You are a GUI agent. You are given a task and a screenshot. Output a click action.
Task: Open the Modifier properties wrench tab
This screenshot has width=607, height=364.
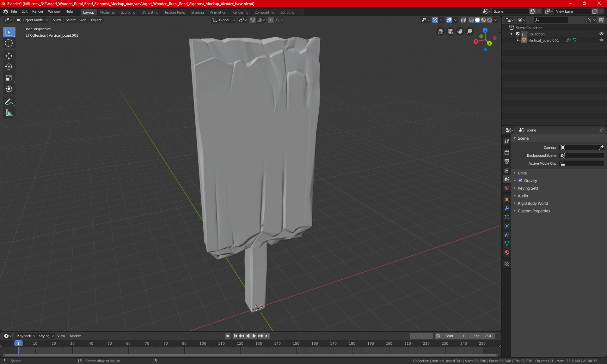point(507,208)
